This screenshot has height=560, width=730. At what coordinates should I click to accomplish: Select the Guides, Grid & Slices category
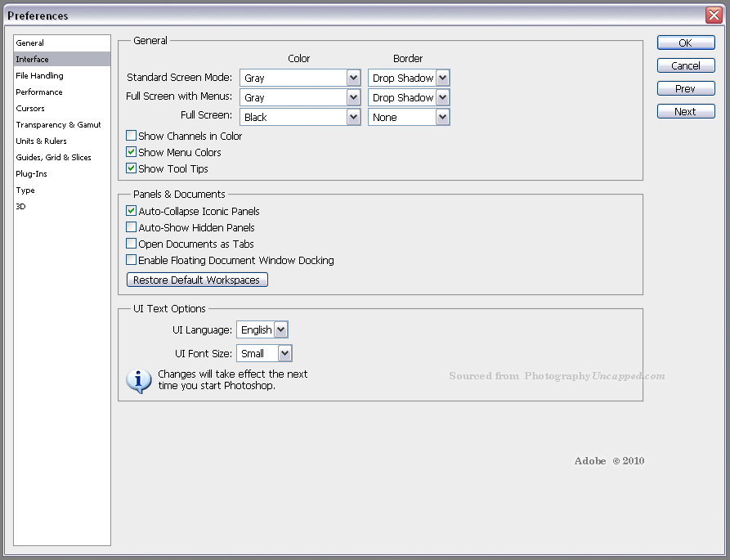(x=53, y=157)
